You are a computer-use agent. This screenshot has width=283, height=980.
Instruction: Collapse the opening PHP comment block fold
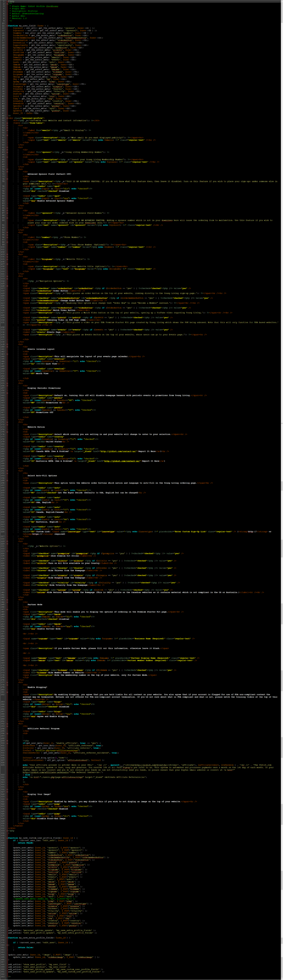7,4
